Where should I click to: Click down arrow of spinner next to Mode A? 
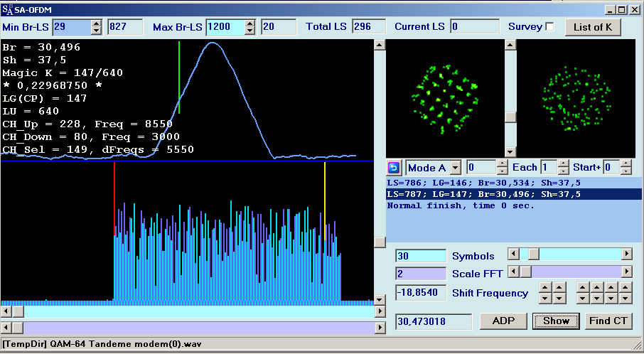click(x=503, y=171)
